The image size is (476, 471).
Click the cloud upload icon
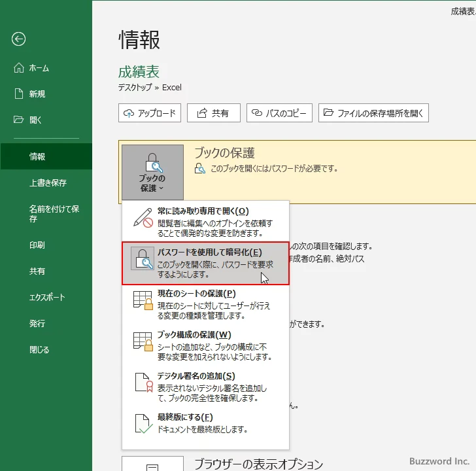129,113
